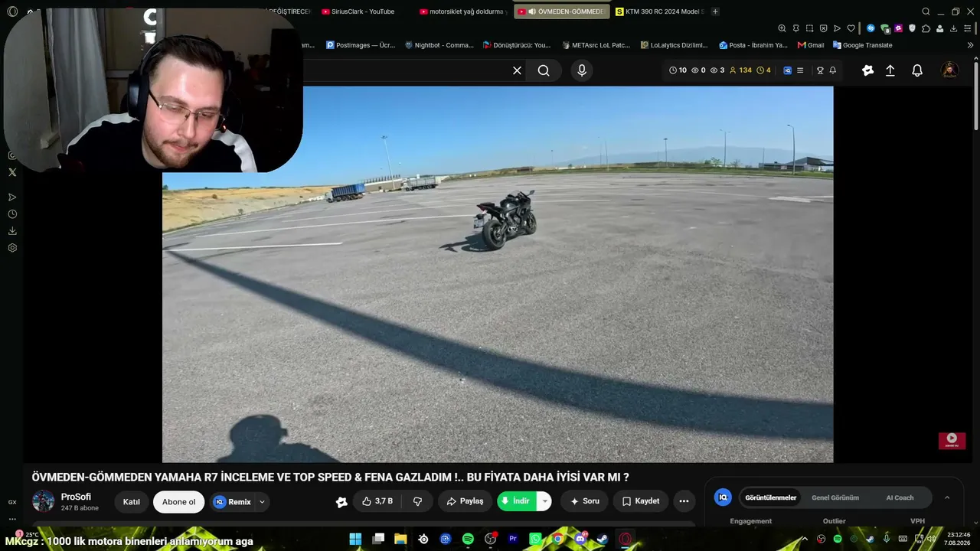Image resolution: width=980 pixels, height=551 pixels.
Task: Open sidebar settings gear icon
Action: coord(12,248)
